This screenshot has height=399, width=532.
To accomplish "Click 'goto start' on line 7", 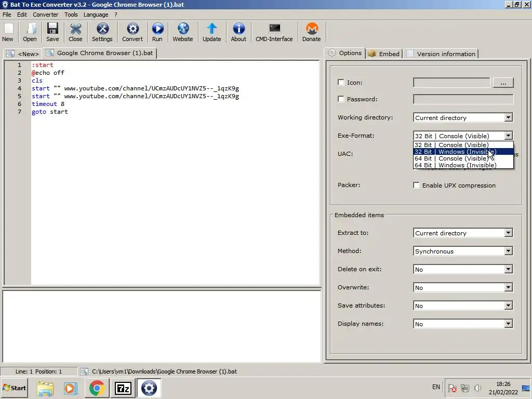I will pos(49,112).
